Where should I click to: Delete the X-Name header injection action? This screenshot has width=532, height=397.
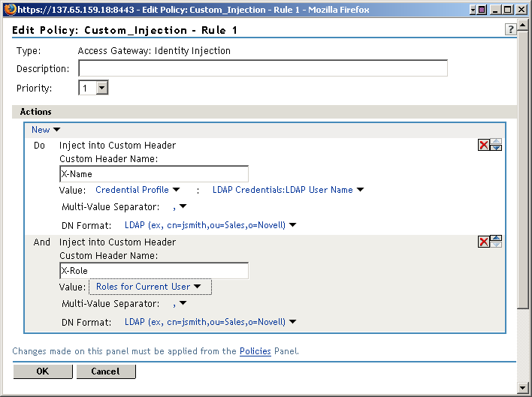tap(483, 145)
